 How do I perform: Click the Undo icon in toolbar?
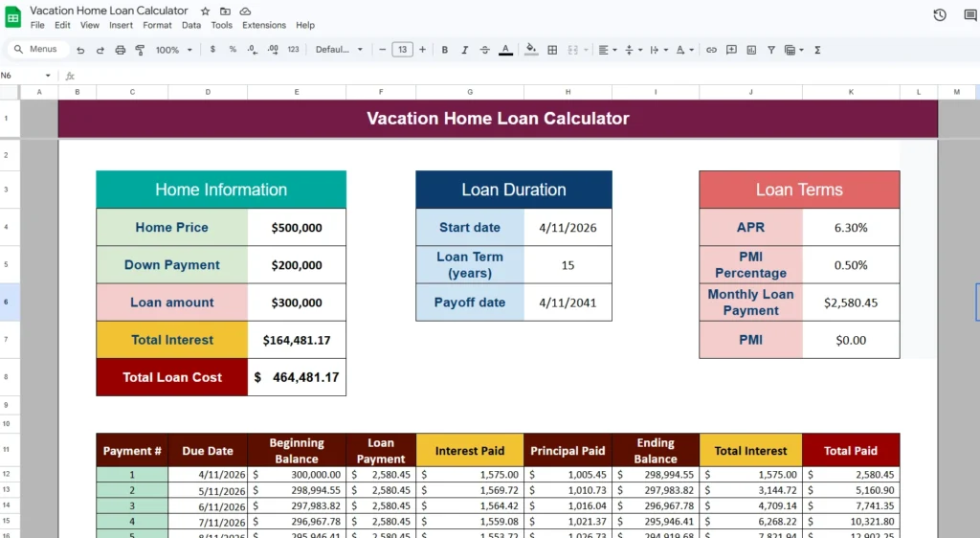80,50
